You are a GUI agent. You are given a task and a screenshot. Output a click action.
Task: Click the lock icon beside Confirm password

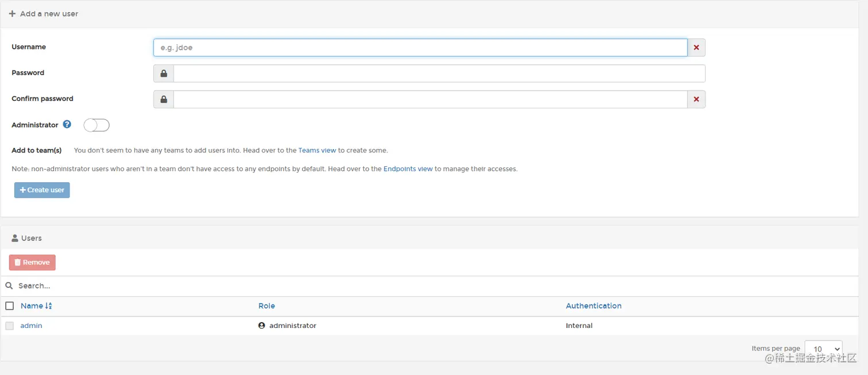(164, 99)
